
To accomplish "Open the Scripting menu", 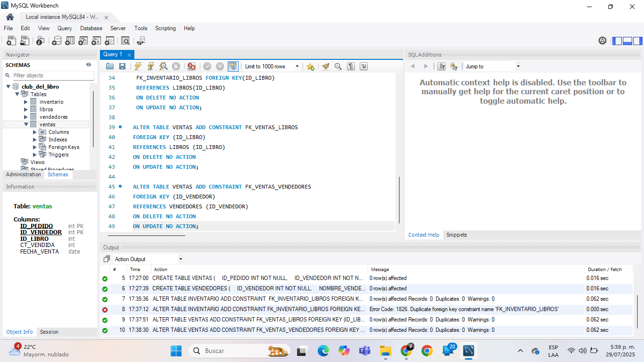I will (x=165, y=28).
